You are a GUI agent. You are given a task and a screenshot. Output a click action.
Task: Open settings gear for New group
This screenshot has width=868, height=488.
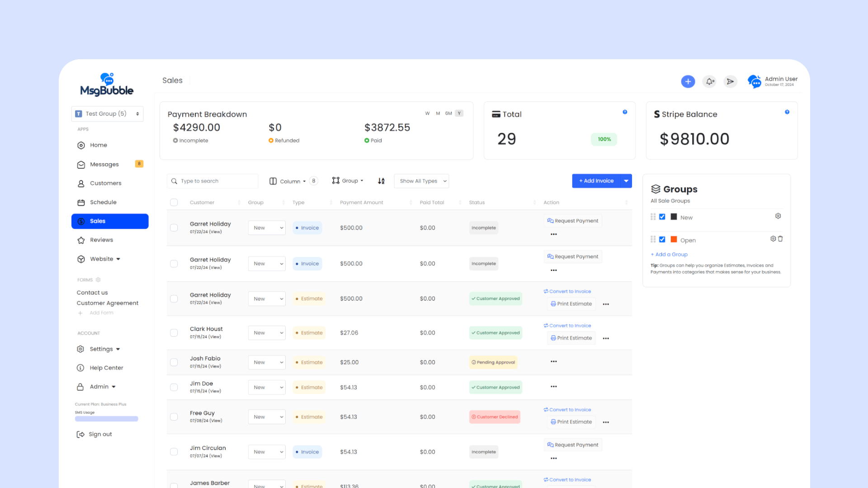(x=778, y=216)
